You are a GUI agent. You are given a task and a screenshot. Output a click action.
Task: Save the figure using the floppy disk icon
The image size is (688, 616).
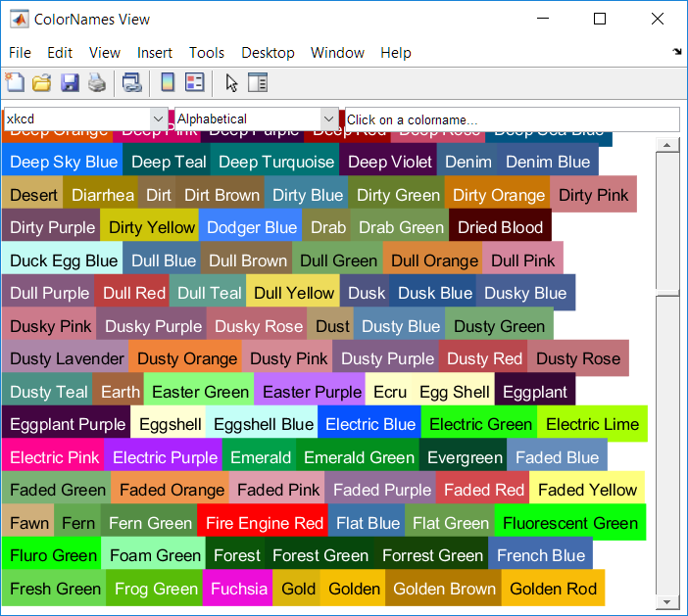pos(70,83)
